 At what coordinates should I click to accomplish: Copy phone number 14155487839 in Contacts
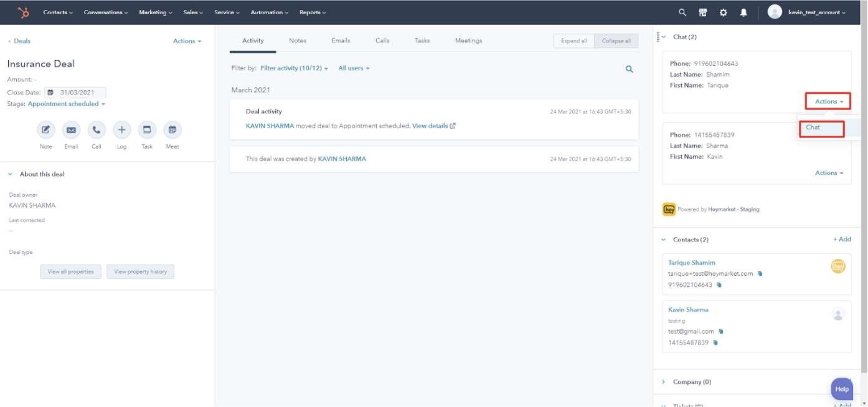pyautogui.click(x=715, y=343)
